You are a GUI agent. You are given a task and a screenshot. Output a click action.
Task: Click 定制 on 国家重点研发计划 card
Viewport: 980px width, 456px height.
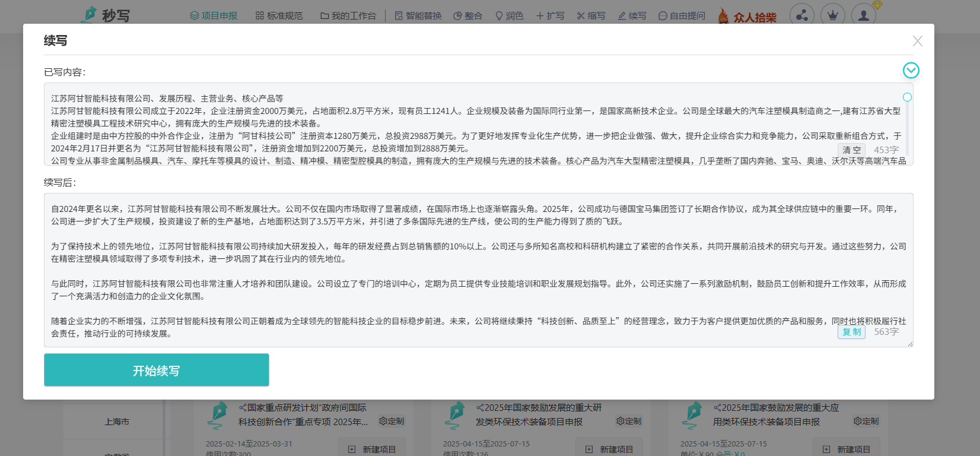point(392,421)
